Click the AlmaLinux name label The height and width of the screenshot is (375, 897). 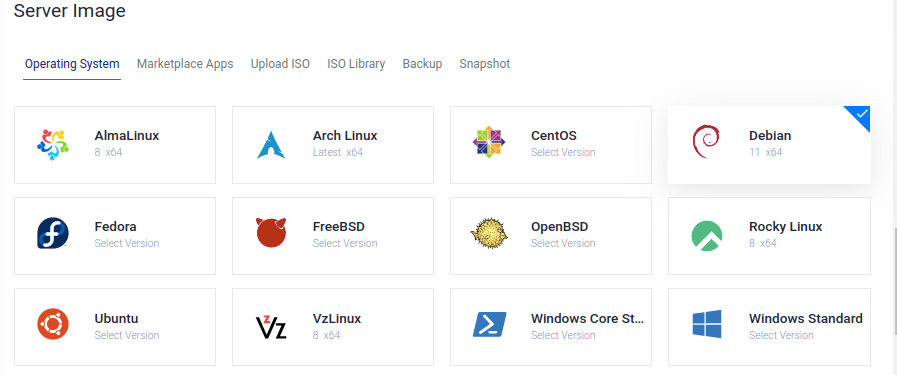(126, 136)
